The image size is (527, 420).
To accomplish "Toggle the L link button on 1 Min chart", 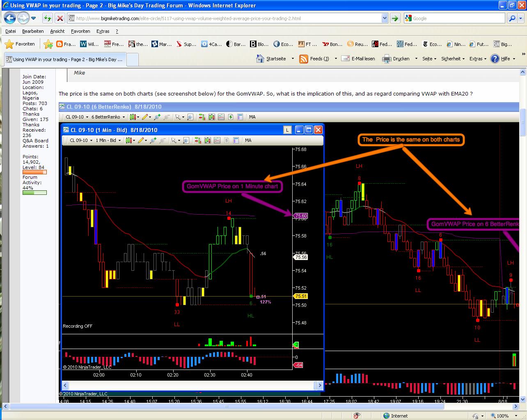I will point(287,130).
